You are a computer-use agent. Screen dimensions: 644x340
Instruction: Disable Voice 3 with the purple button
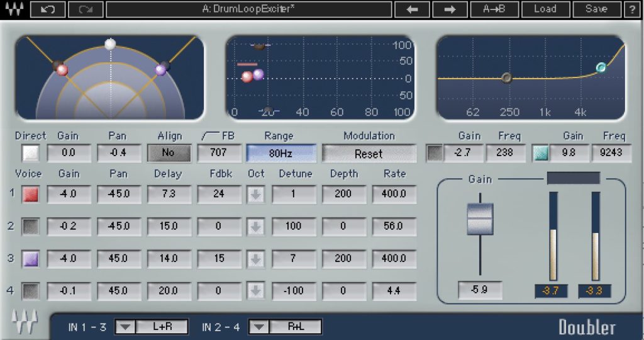pos(31,259)
